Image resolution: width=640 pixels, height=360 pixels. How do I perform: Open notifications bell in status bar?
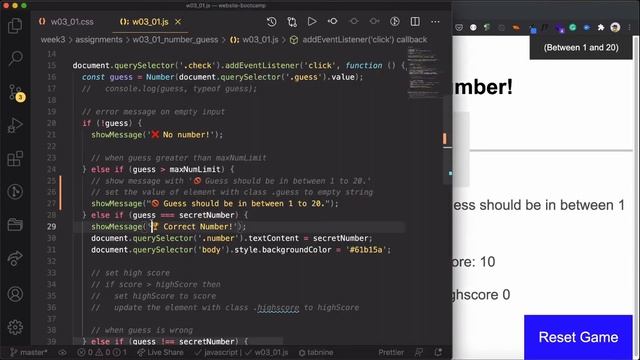[x=438, y=352]
